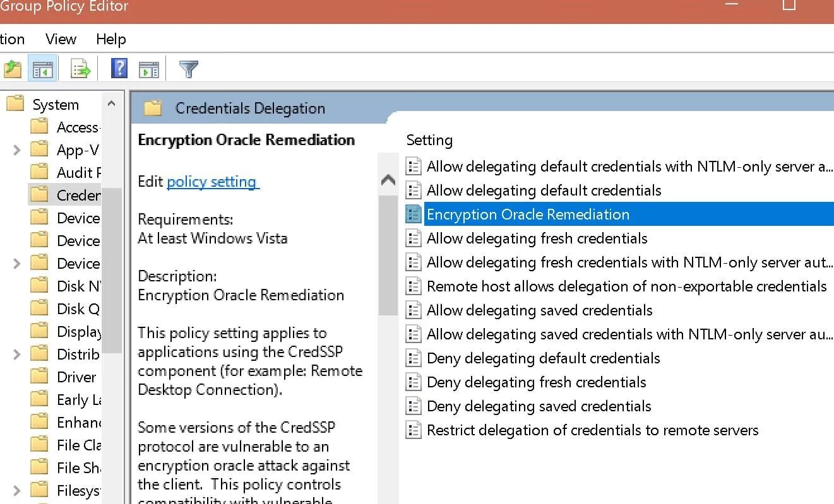
Task: Open the View menu
Action: coord(61,39)
